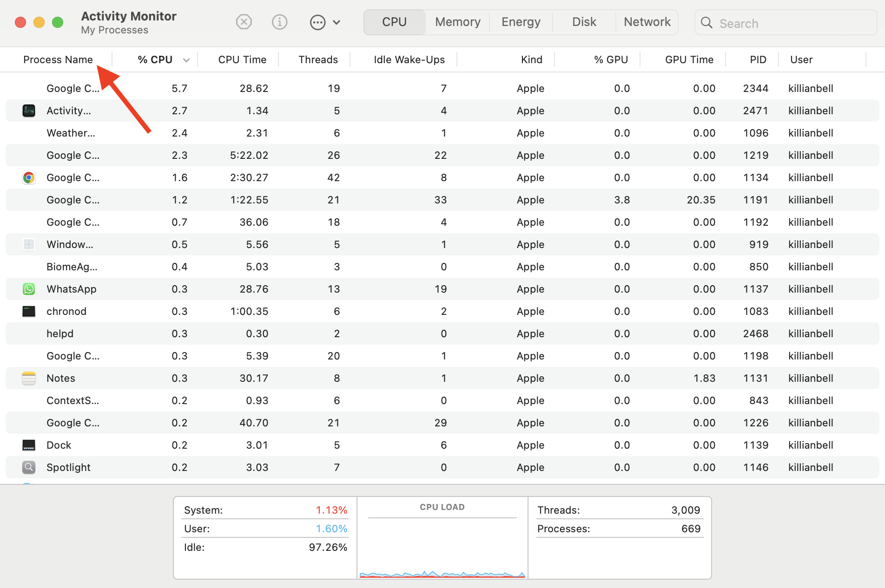Open the Network tab

pyautogui.click(x=647, y=22)
